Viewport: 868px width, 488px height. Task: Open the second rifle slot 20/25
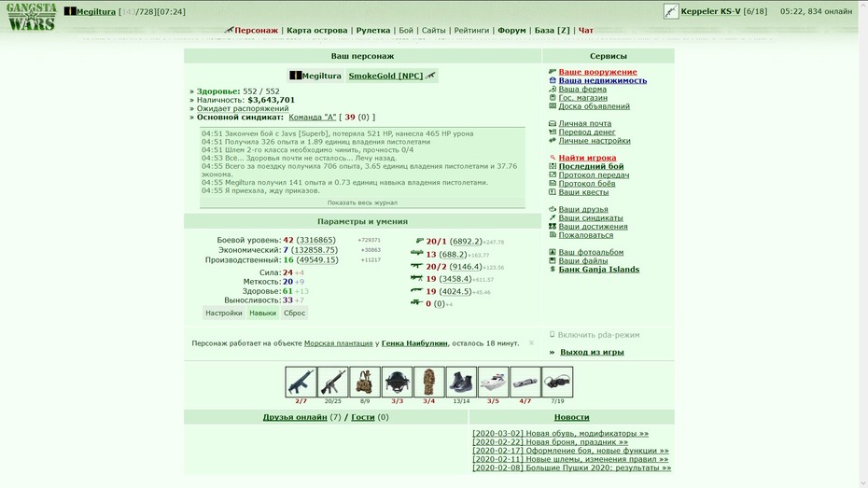[x=332, y=382]
